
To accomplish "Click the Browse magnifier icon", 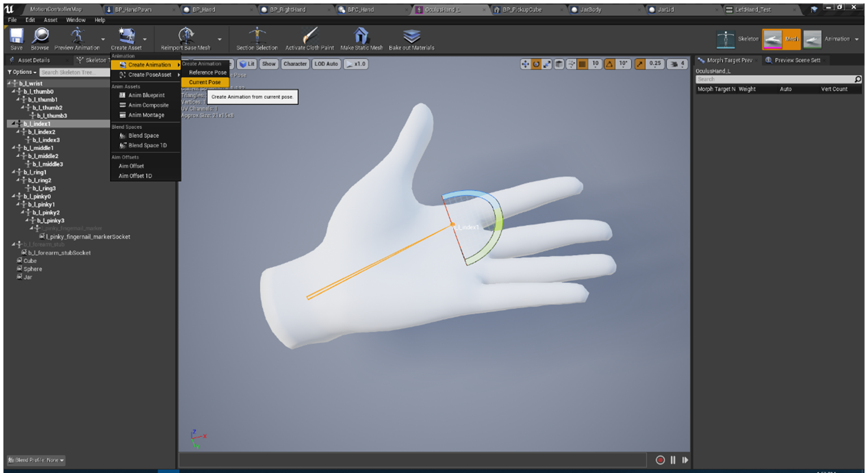I will tap(40, 36).
